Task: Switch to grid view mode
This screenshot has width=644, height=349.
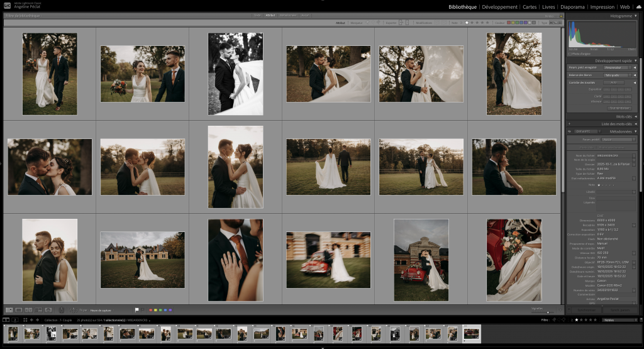Action: pos(9,310)
